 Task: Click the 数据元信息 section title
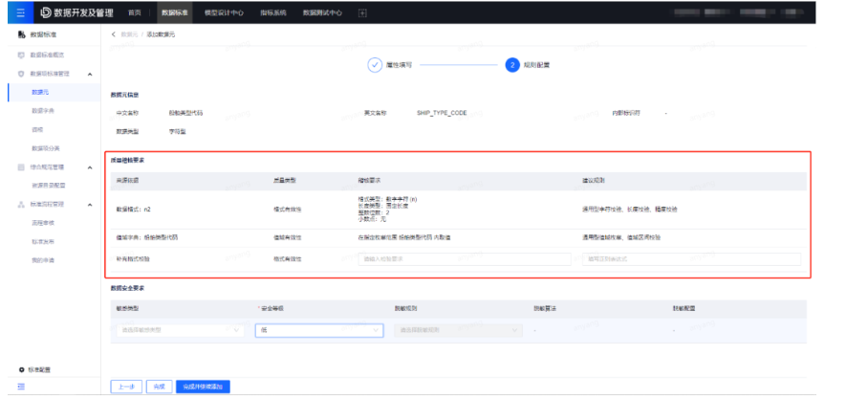pos(124,95)
